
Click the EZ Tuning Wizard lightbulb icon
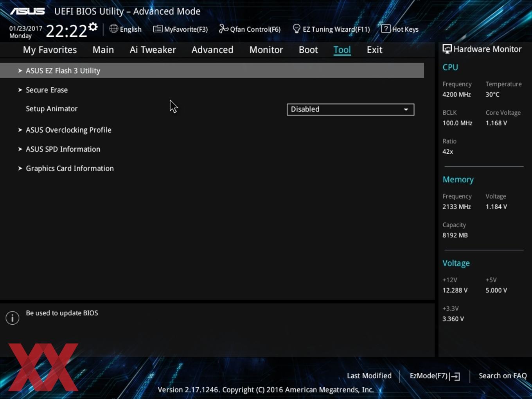(x=297, y=29)
